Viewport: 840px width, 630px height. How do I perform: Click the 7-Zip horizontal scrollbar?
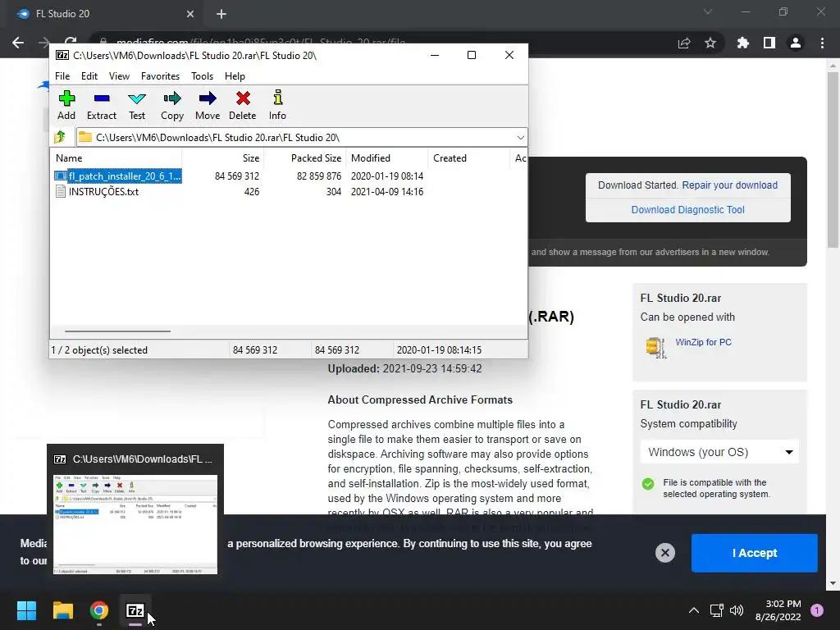(x=118, y=331)
